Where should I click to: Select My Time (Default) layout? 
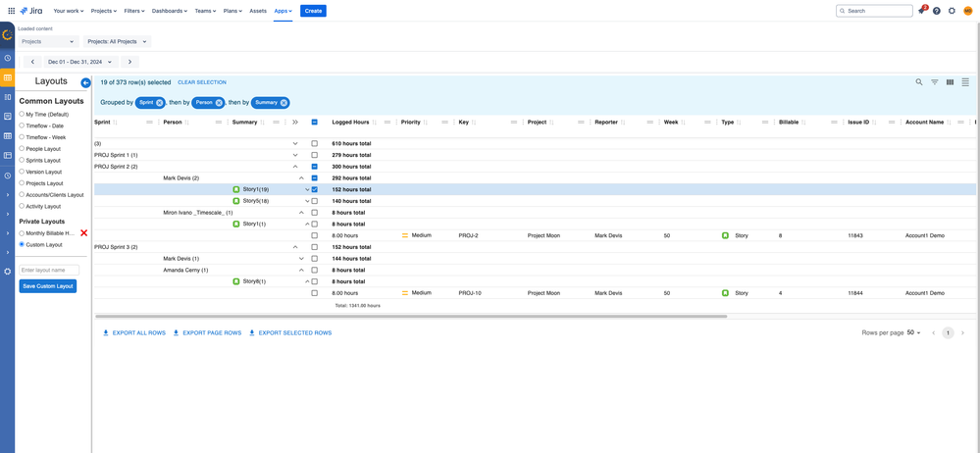point(22,115)
